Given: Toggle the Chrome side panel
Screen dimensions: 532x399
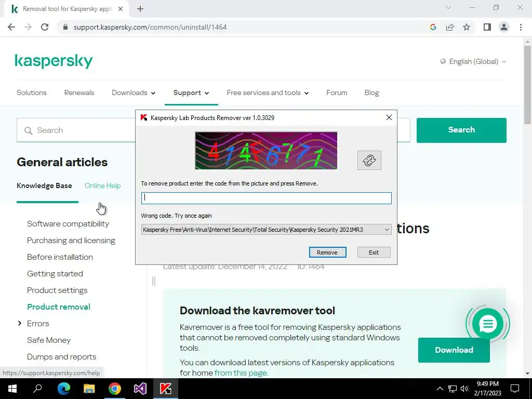Looking at the screenshot, I should 487,27.
